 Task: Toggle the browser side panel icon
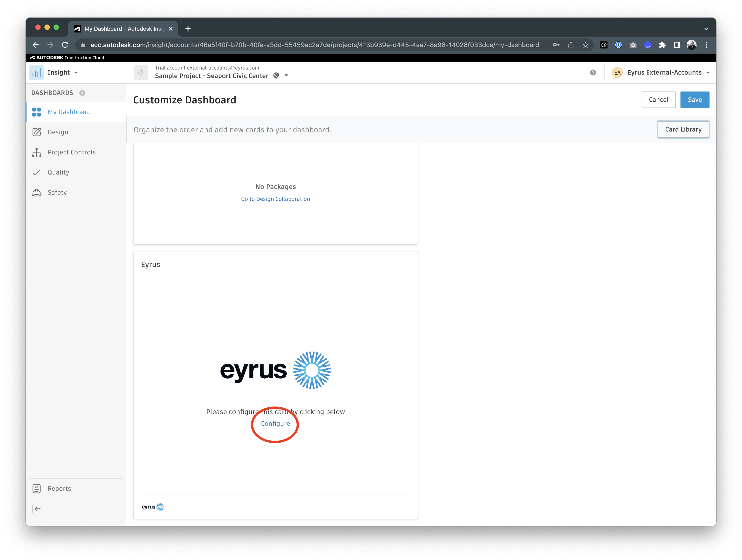click(677, 45)
